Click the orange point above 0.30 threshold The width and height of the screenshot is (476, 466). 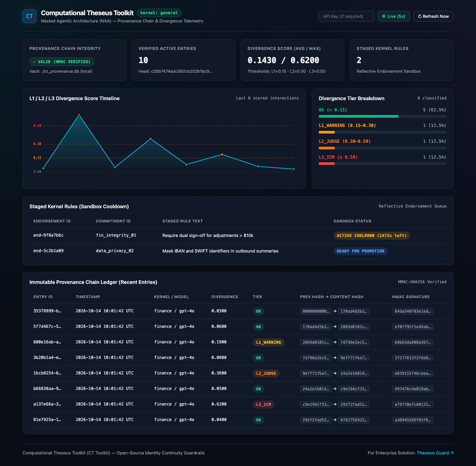pos(151,139)
